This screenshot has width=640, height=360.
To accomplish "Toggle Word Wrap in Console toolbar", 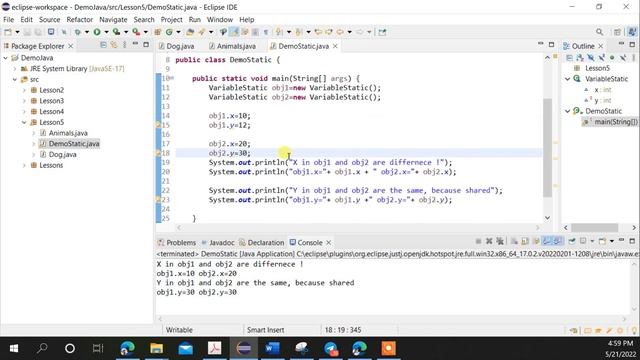I will 536,242.
